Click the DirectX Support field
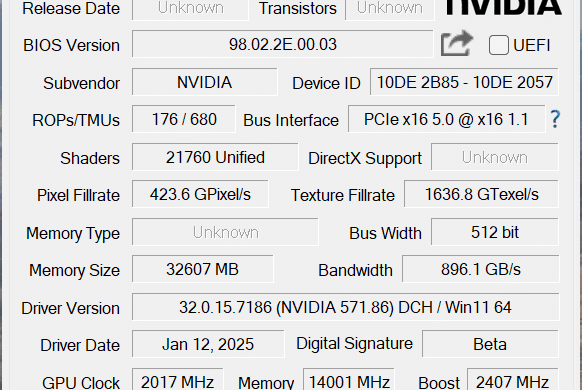The image size is (582, 390). (494, 157)
